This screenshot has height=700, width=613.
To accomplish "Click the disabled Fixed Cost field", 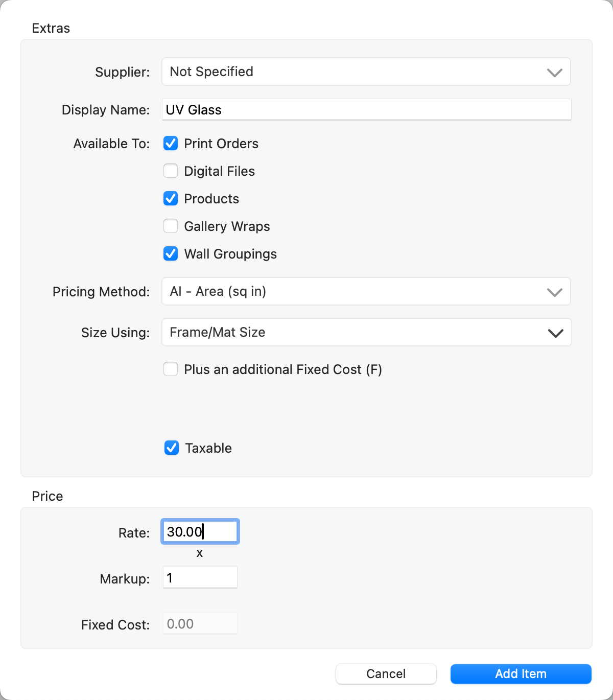I will point(200,624).
